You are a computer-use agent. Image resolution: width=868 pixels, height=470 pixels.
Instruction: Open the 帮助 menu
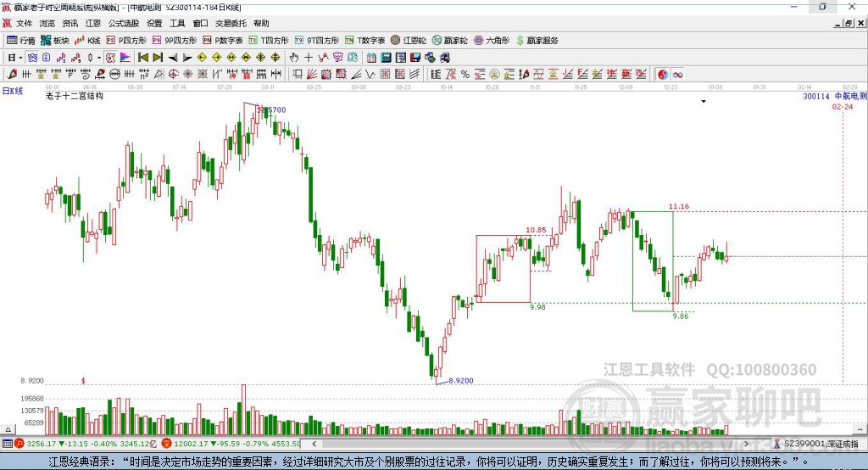(x=261, y=23)
